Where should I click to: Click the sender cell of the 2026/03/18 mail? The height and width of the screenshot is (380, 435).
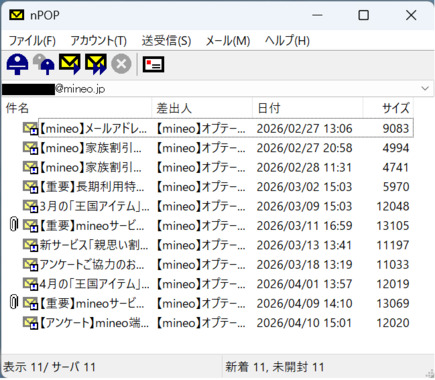201,264
